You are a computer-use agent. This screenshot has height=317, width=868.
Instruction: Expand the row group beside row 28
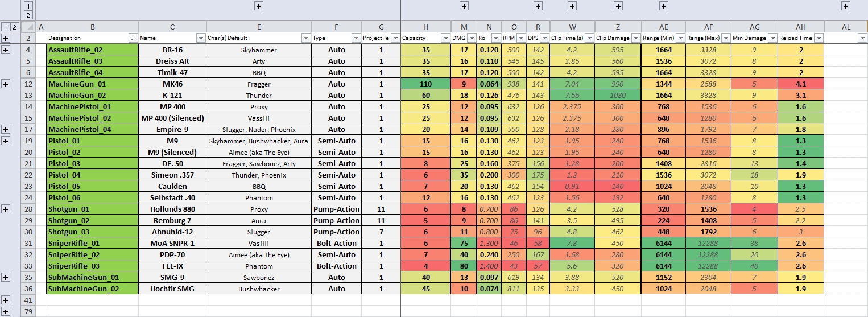pyautogui.click(x=6, y=209)
